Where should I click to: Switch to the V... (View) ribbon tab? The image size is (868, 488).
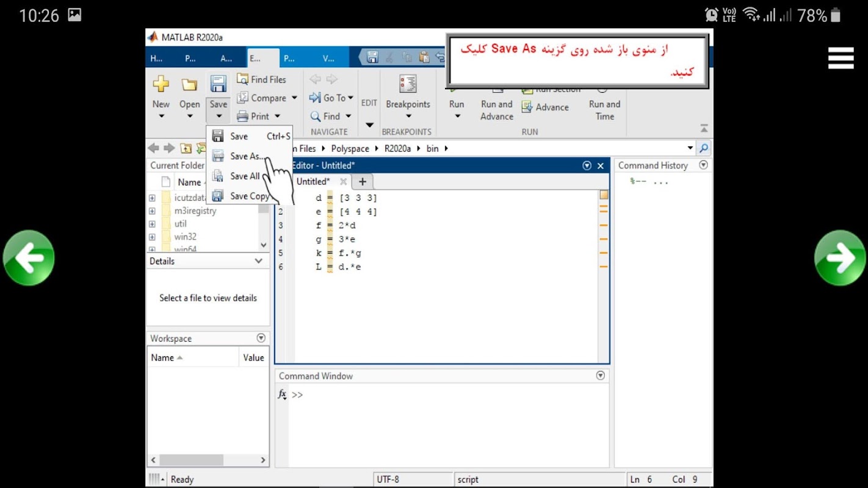click(328, 59)
